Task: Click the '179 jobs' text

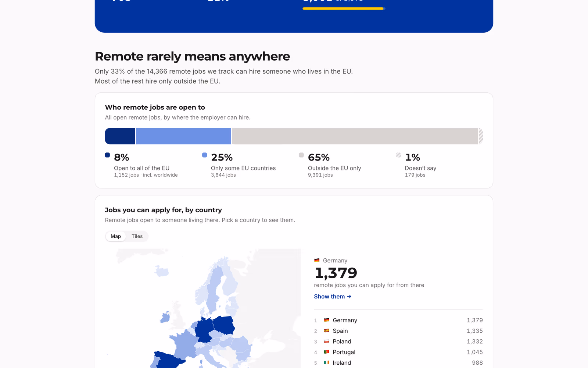Action: pos(415,175)
